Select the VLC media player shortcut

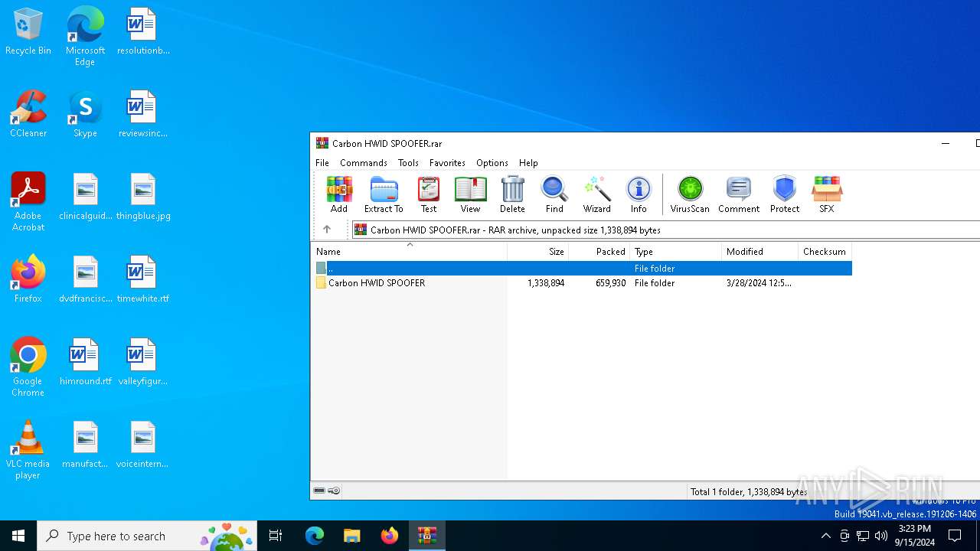pyautogui.click(x=28, y=450)
